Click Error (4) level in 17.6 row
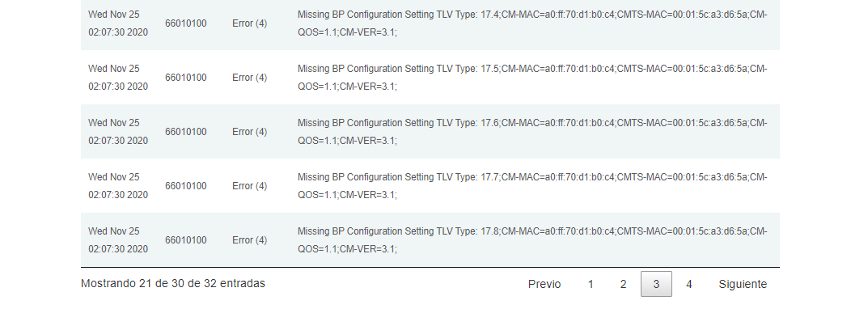 (x=250, y=132)
